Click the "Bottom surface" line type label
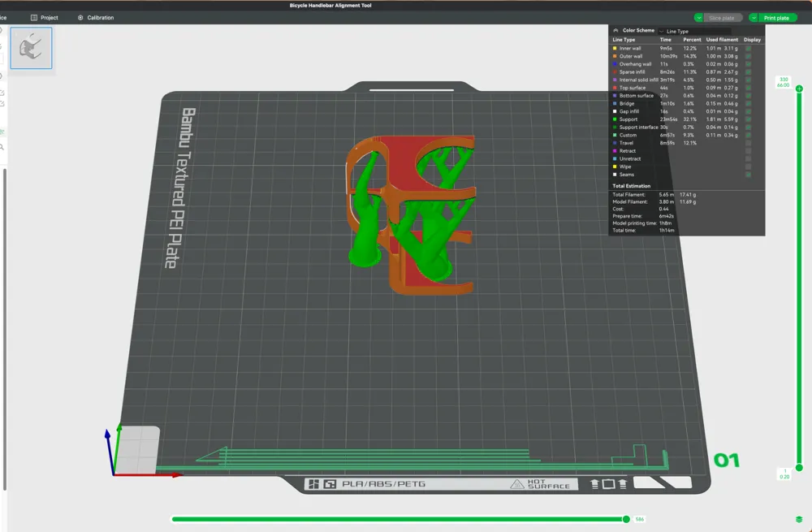Screen dimensions: 812x532 [637, 96]
